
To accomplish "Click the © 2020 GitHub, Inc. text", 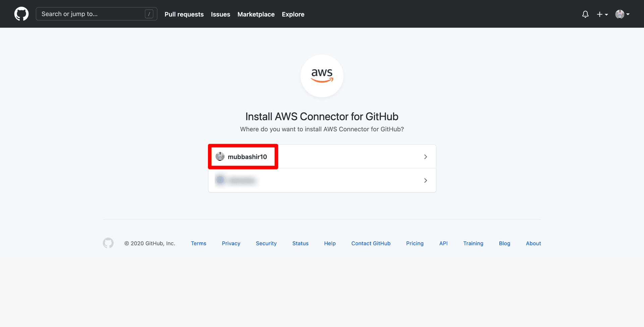I will (x=150, y=243).
